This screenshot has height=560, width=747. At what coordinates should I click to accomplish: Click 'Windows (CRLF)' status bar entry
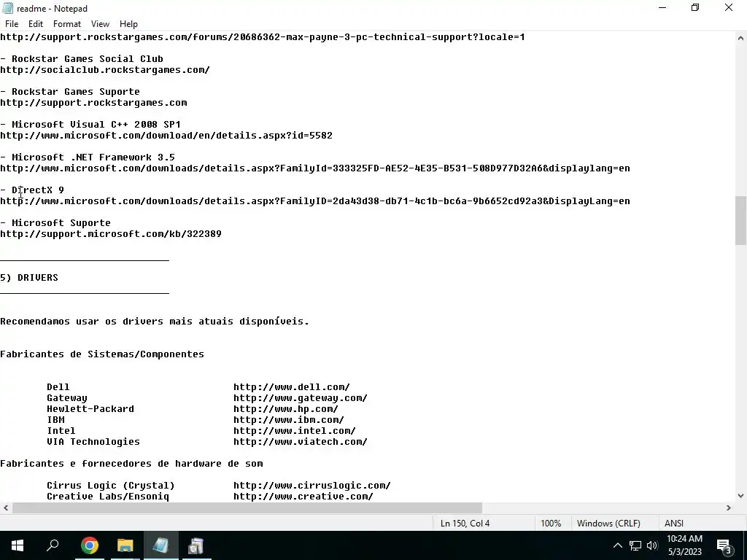tap(608, 524)
